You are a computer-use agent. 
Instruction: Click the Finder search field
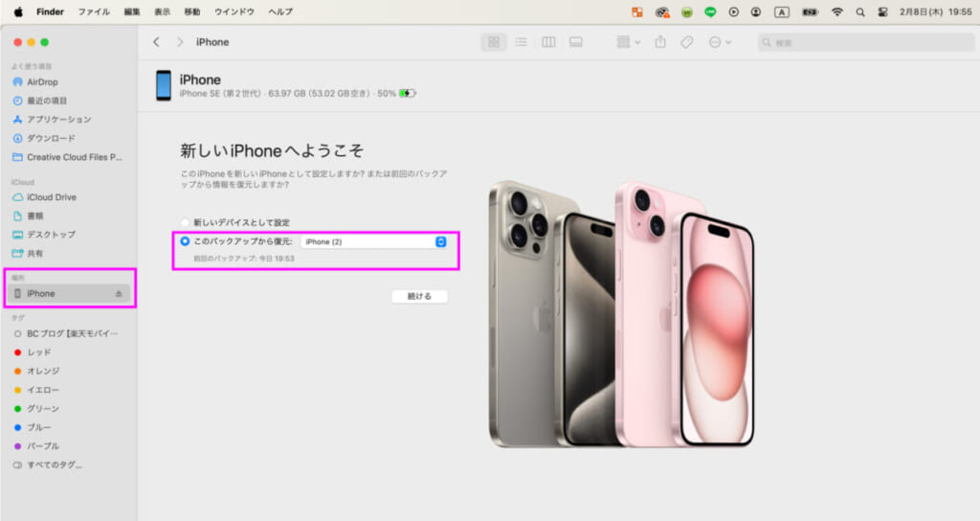click(x=865, y=42)
